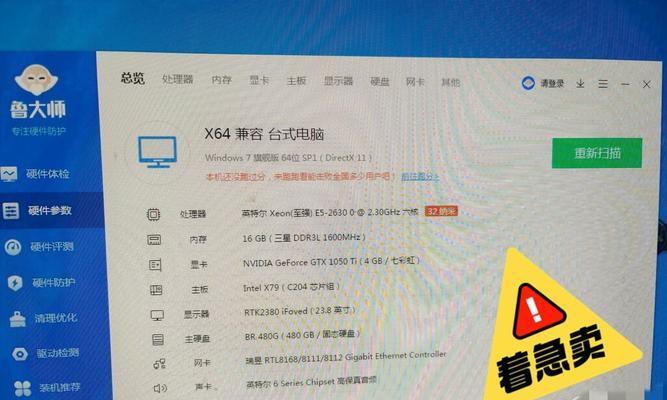This screenshot has width=667, height=400.
Task: Open 驱动检测 in the sidebar
Action: click(x=58, y=353)
